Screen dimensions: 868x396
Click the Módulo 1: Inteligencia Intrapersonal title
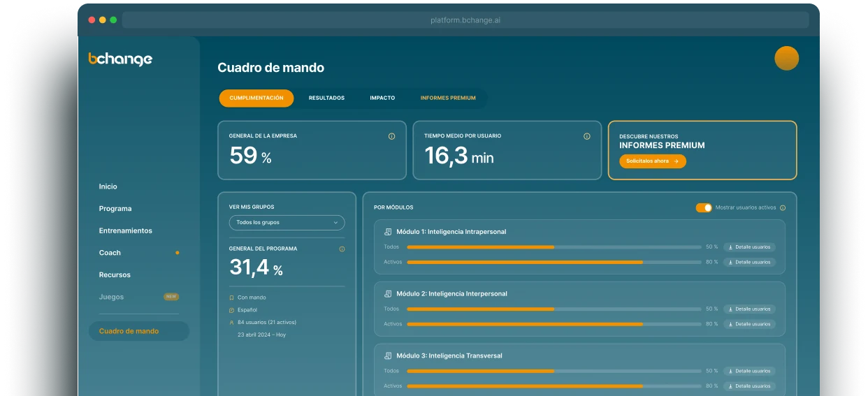(x=451, y=232)
